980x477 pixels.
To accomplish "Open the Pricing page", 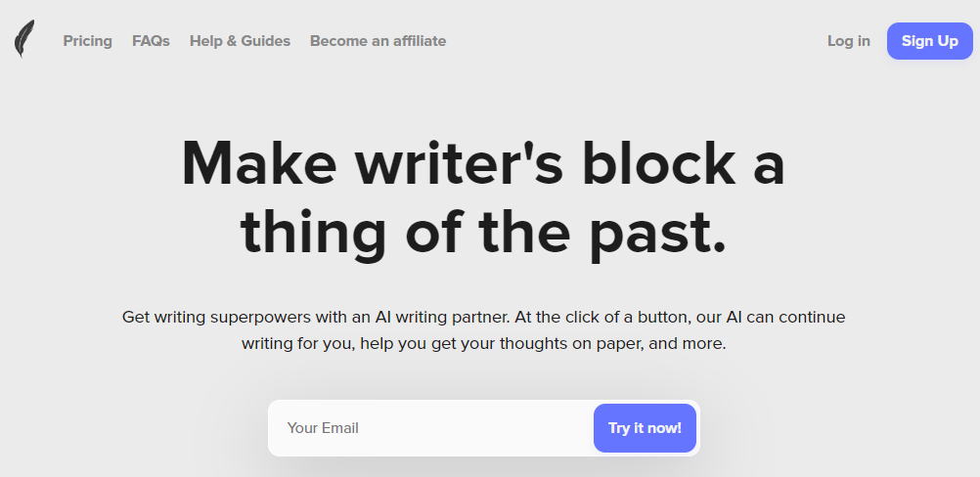I will [88, 41].
